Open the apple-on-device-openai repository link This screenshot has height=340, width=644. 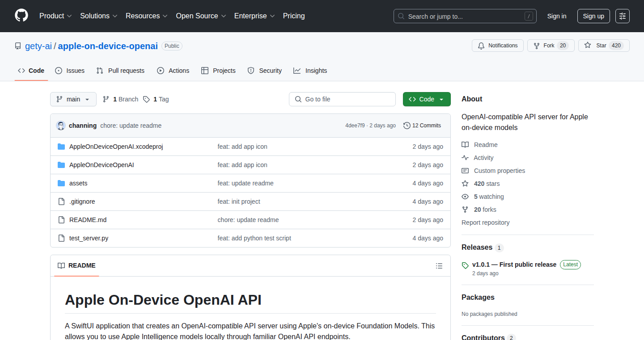point(108,46)
